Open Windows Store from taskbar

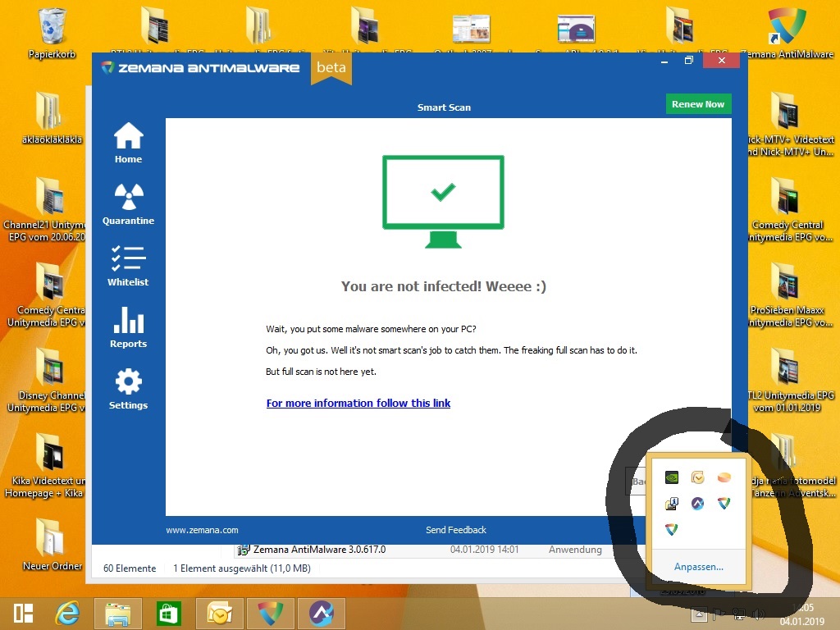tap(168, 614)
